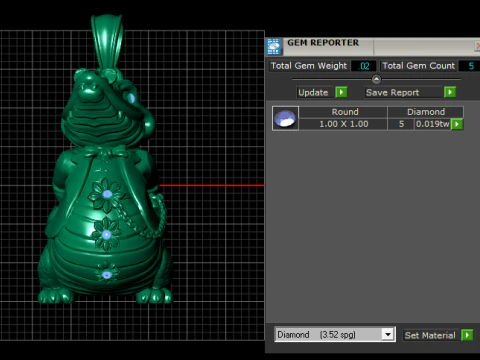Collapse panel with the round arrow handle
Image resolution: width=480 pixels, height=360 pixels.
[x=376, y=79]
